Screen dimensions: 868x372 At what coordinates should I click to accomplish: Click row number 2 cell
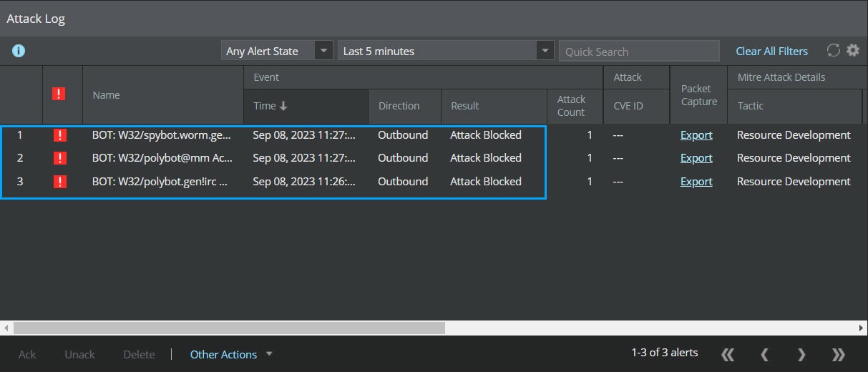(x=20, y=158)
